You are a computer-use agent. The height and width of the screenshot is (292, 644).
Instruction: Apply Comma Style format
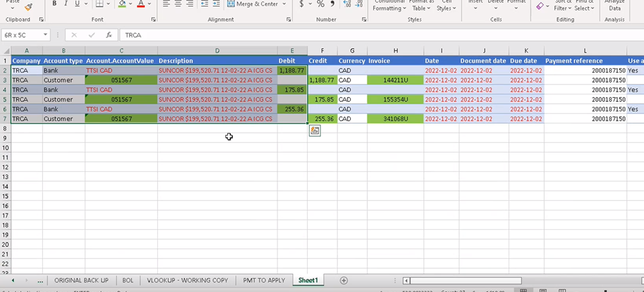point(332,4)
